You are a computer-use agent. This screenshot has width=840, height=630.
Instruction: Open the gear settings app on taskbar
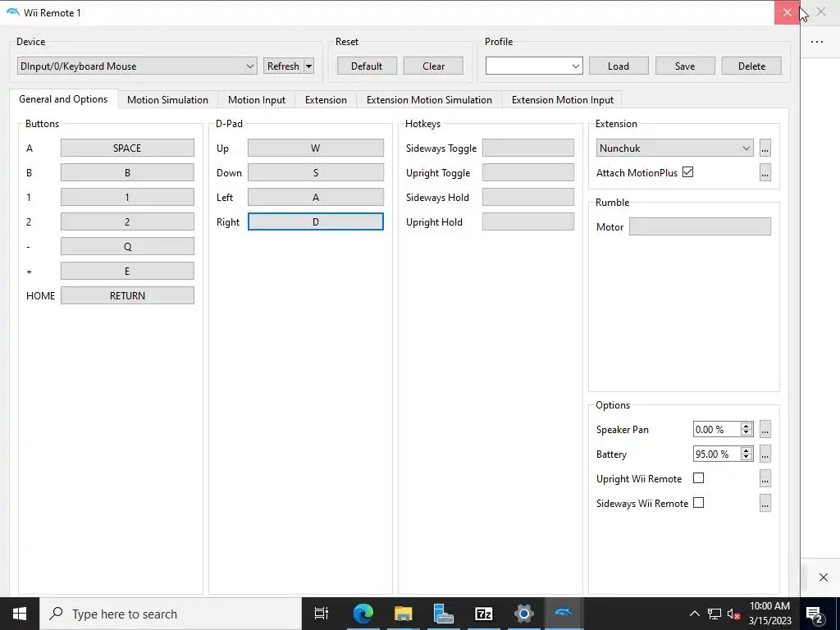[x=524, y=614]
